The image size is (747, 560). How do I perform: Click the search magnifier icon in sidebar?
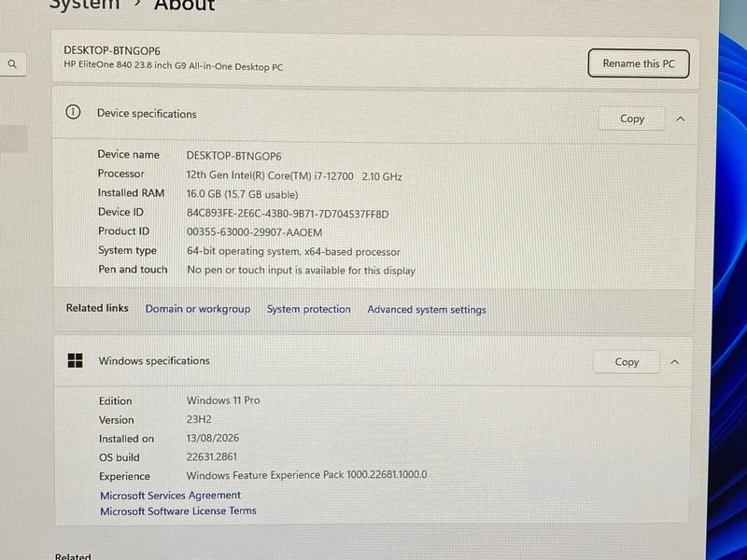(x=12, y=63)
